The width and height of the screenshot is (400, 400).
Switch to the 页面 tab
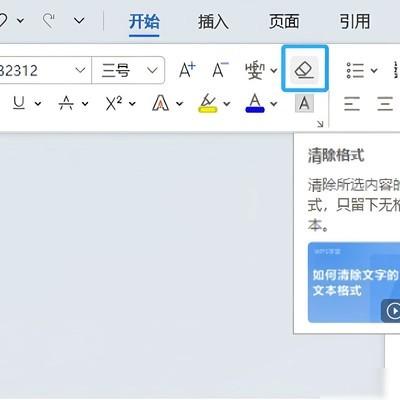pyautogui.click(x=284, y=22)
